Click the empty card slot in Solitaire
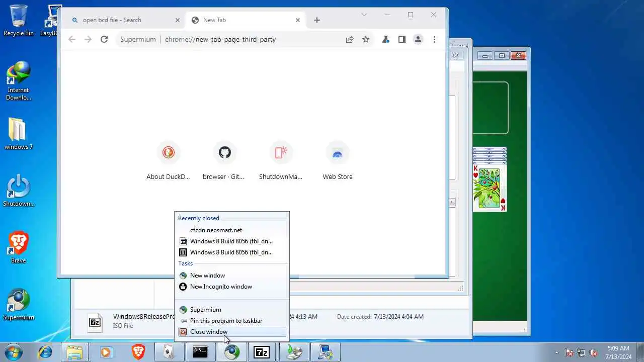The image size is (644, 362). tap(491, 108)
